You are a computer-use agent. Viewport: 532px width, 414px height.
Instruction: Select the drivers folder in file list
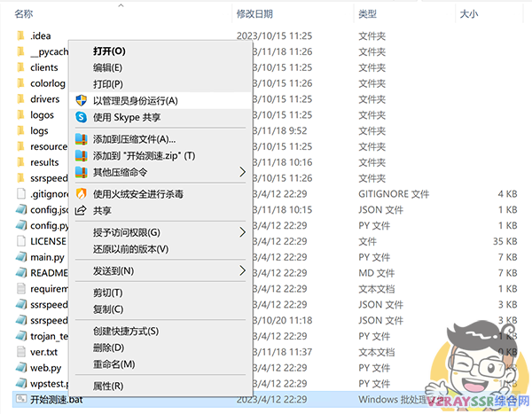[x=43, y=99]
